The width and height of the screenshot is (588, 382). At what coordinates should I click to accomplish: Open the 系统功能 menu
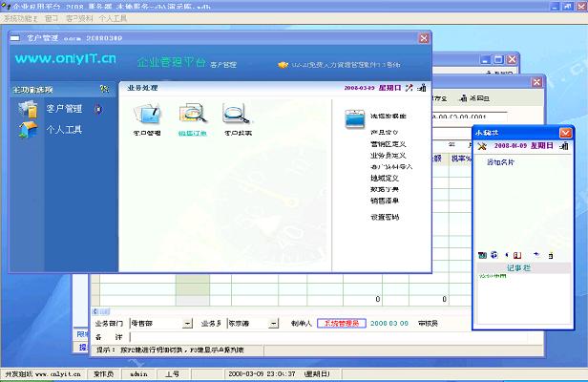(19, 18)
